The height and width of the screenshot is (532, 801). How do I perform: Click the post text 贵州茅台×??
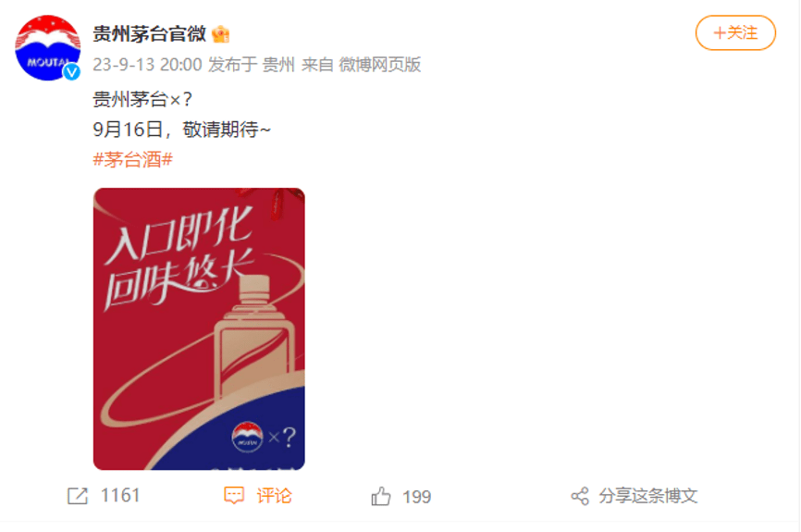142,99
